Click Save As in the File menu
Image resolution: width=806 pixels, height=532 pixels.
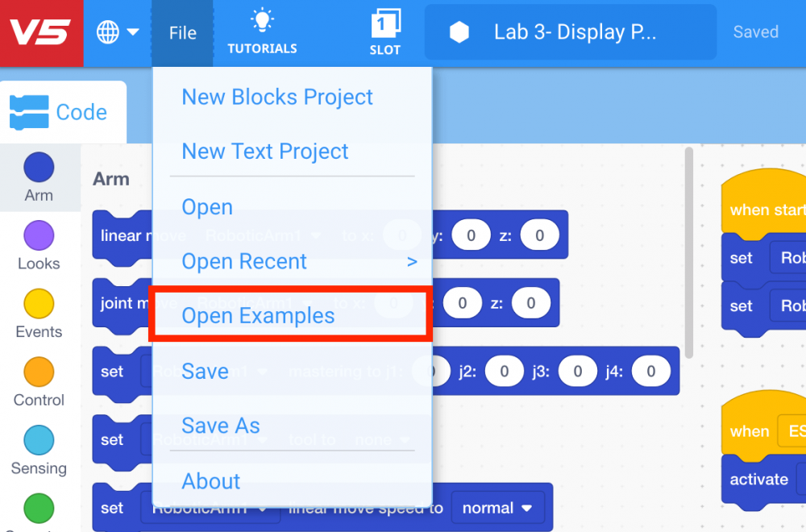(x=221, y=426)
